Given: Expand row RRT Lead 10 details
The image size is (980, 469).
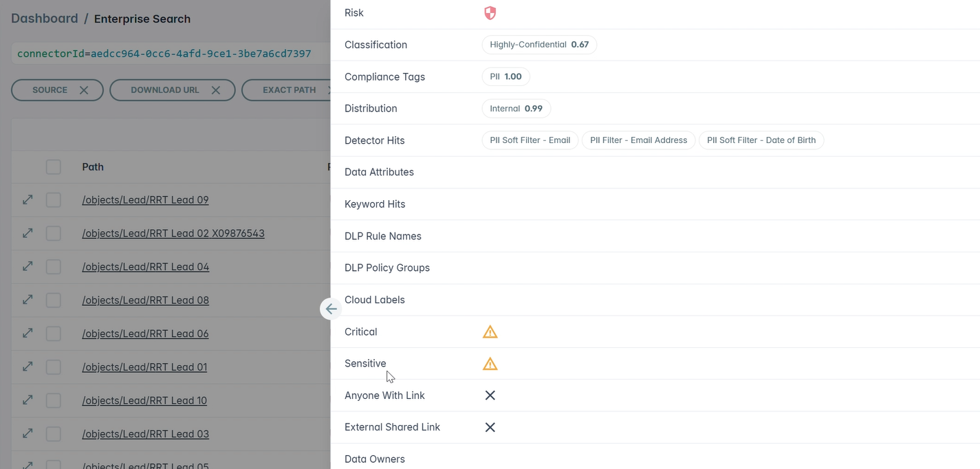Looking at the screenshot, I should point(28,400).
